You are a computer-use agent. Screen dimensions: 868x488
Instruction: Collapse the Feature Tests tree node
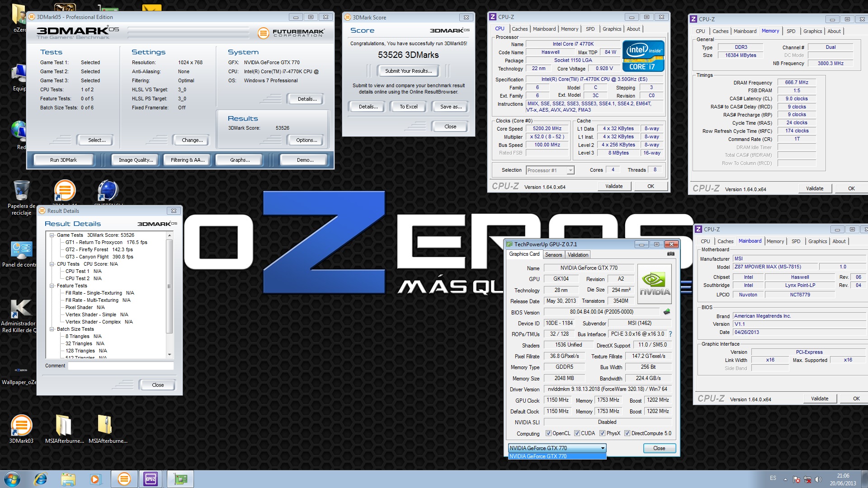[52, 286]
